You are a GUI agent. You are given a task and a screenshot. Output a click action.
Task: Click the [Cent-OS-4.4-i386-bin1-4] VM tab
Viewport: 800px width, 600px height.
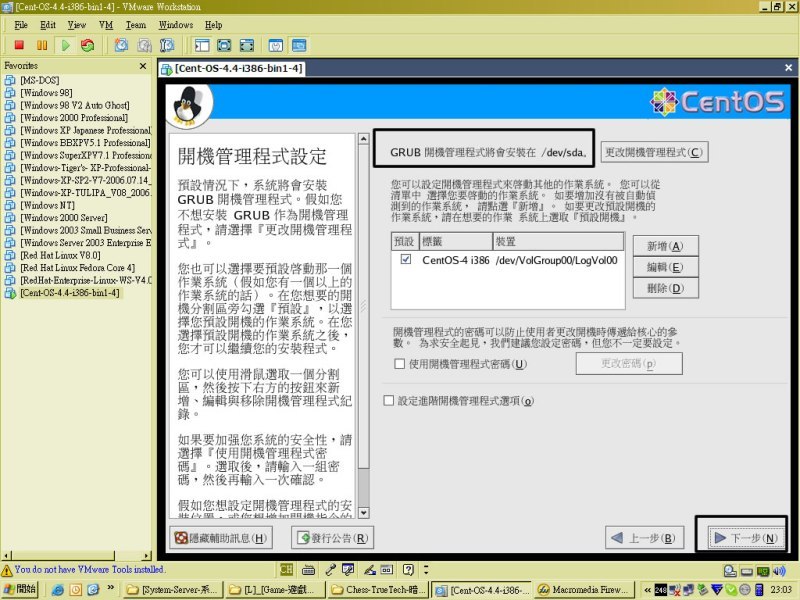click(x=232, y=68)
